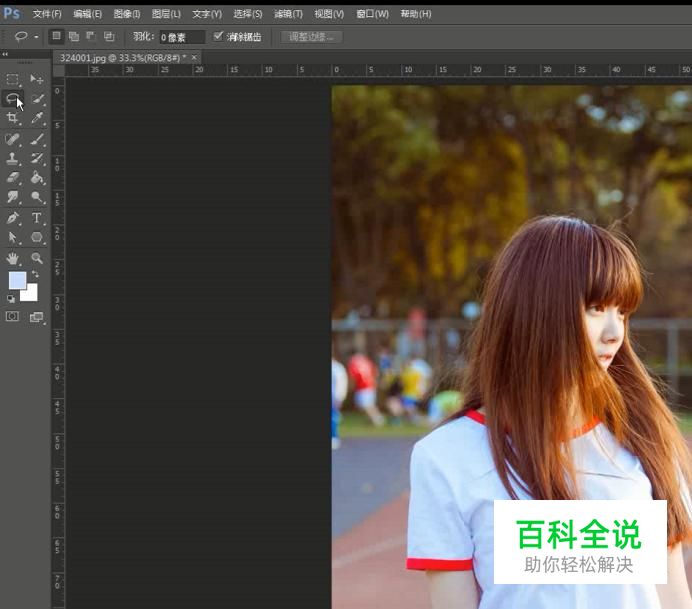
Task: Choose the Pen tool
Action: tap(13, 217)
